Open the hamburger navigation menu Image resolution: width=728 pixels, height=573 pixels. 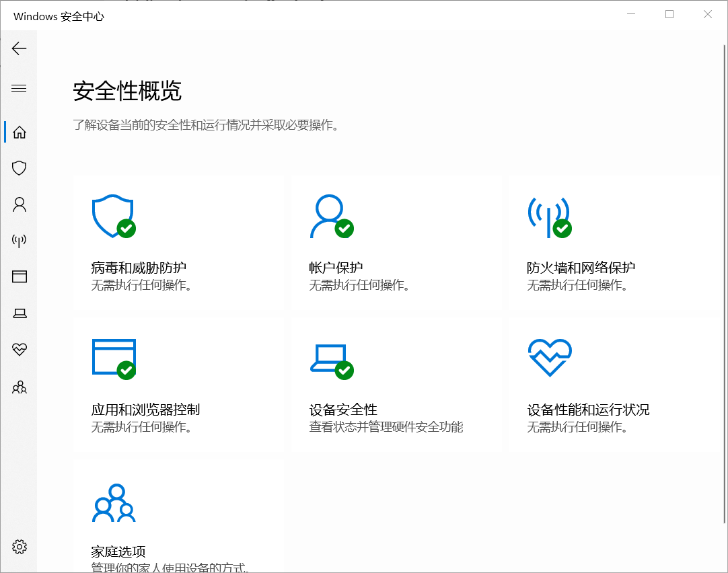[x=19, y=88]
